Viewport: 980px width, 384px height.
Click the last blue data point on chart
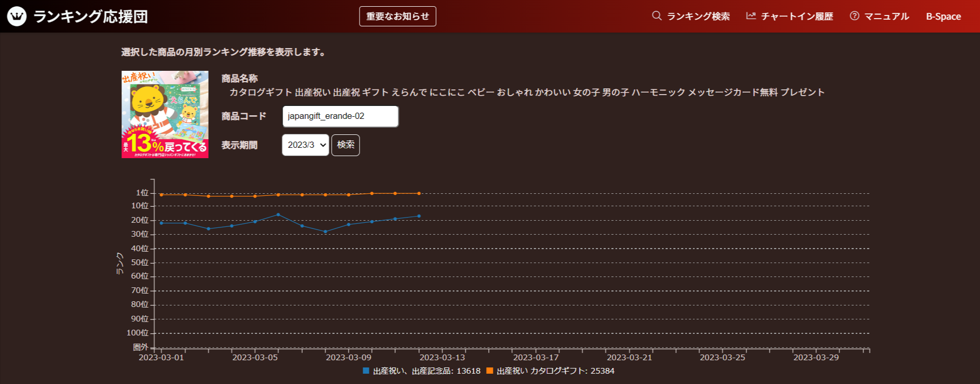click(418, 216)
